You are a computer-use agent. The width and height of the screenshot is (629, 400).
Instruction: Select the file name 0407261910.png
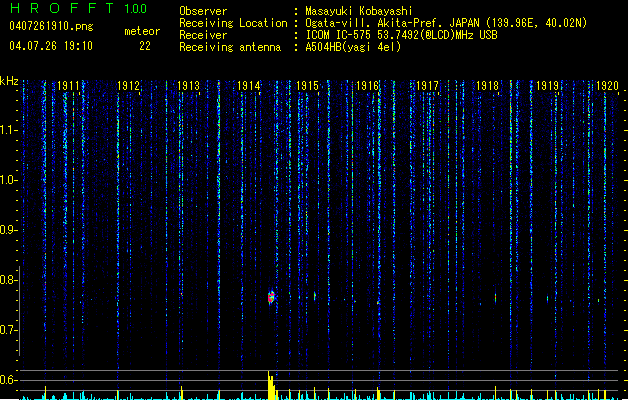51,26
